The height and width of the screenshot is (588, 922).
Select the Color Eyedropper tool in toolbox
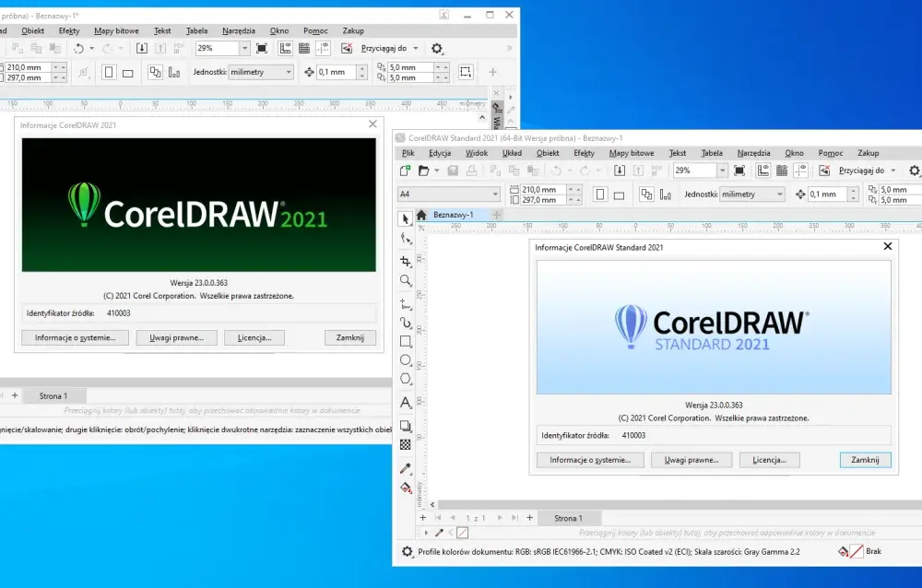click(x=405, y=468)
